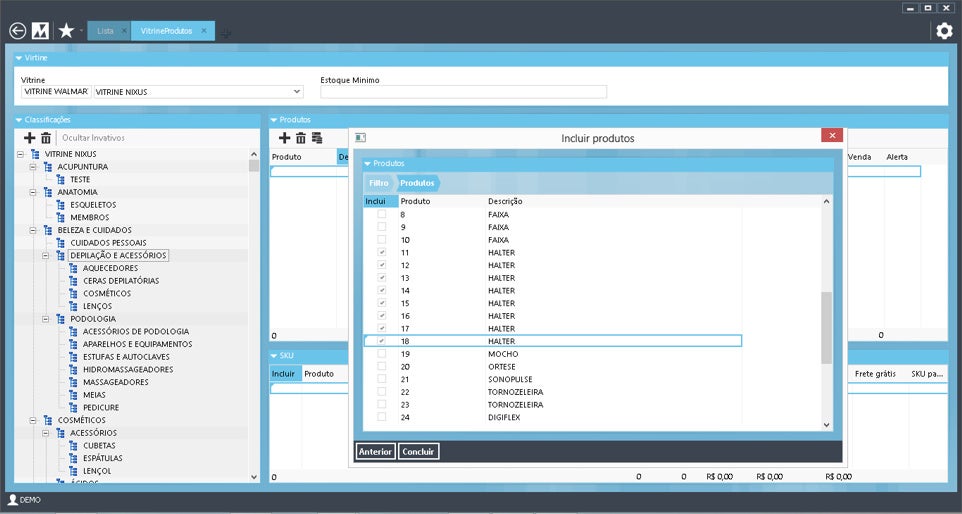The image size is (962, 514).
Task: Collapse the PODOLOGIA tree node
Action: [33, 319]
